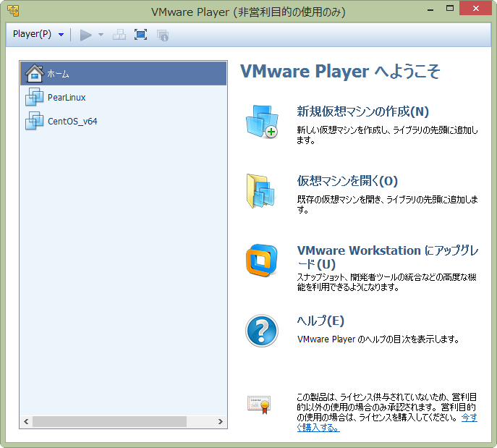This screenshot has width=497, height=448.
Task: Select the ホーム item in library
Action: click(123, 74)
